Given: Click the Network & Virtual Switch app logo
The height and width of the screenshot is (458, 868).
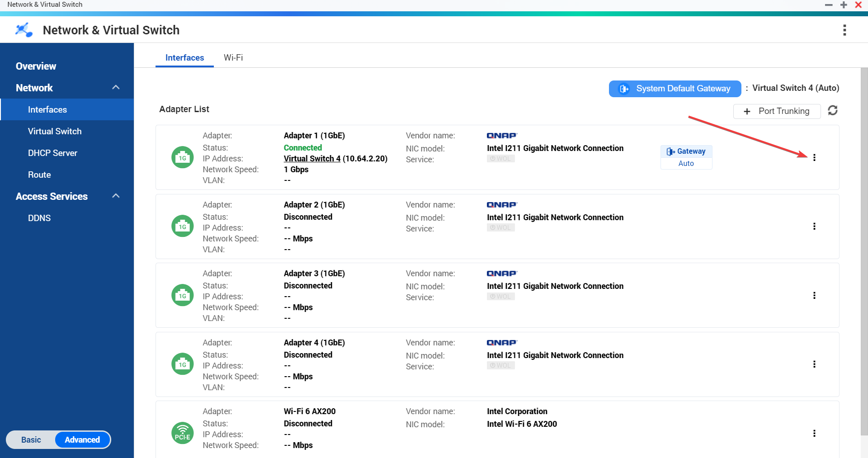Looking at the screenshot, I should pyautogui.click(x=24, y=30).
